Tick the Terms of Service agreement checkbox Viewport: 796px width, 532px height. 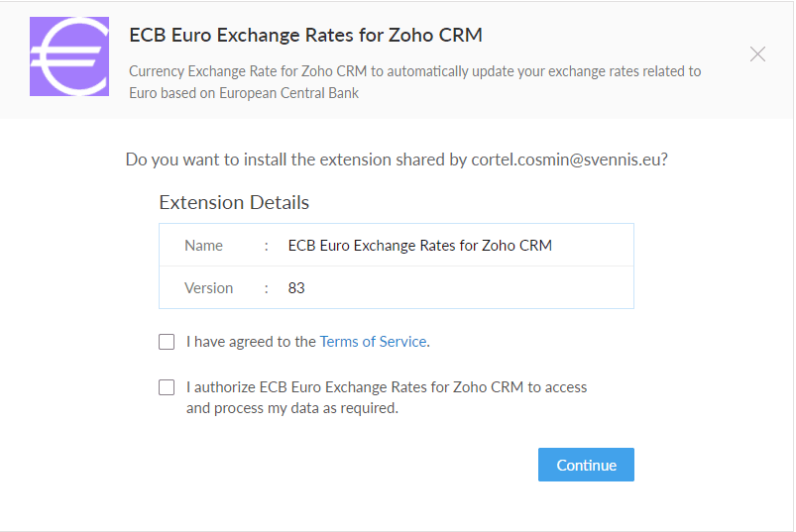[x=167, y=342]
